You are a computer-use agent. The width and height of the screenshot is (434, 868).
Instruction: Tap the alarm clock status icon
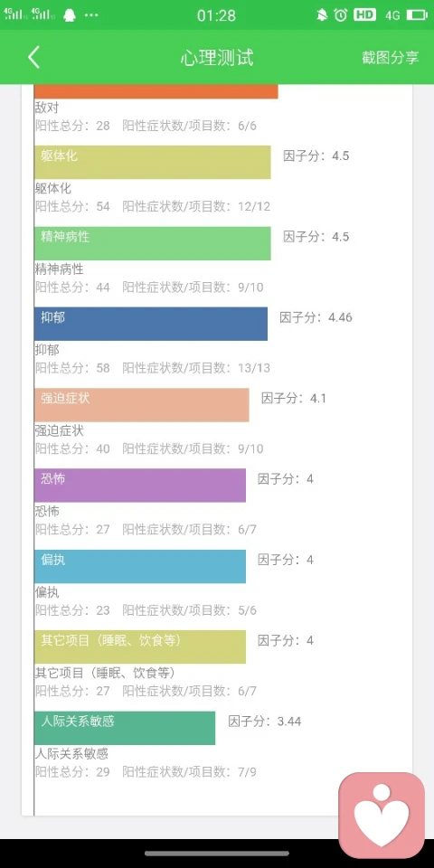[x=341, y=15]
